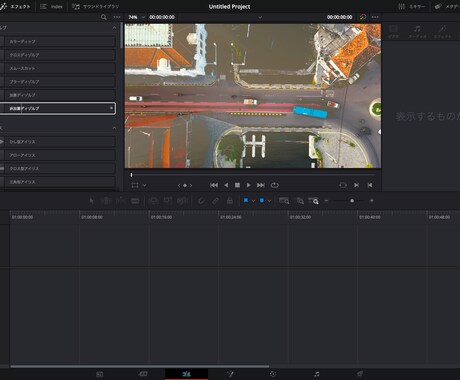This screenshot has width=460, height=380.
Task: Toggle timeline snapping magnet icon
Action: pos(201,201)
